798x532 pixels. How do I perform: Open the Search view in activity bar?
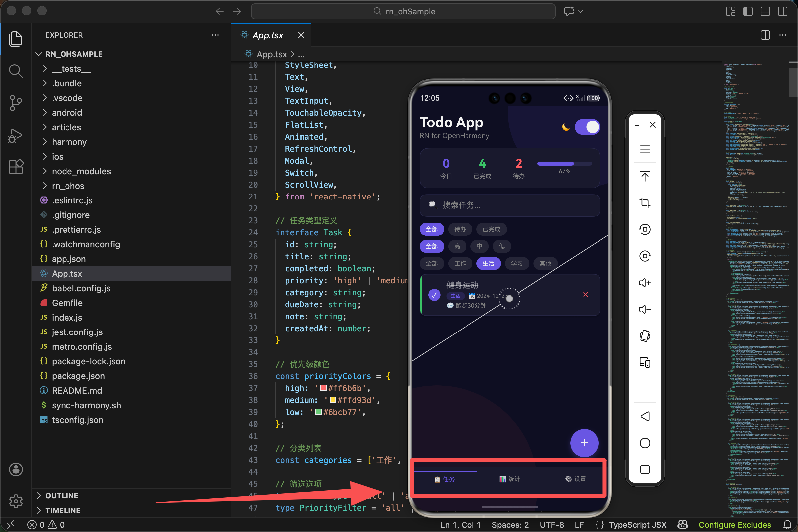(16, 71)
